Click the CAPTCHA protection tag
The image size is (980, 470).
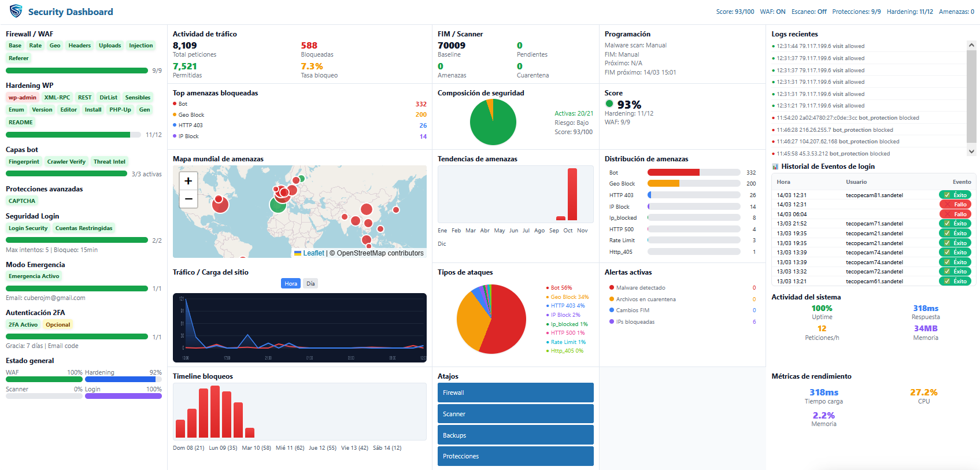click(x=22, y=201)
